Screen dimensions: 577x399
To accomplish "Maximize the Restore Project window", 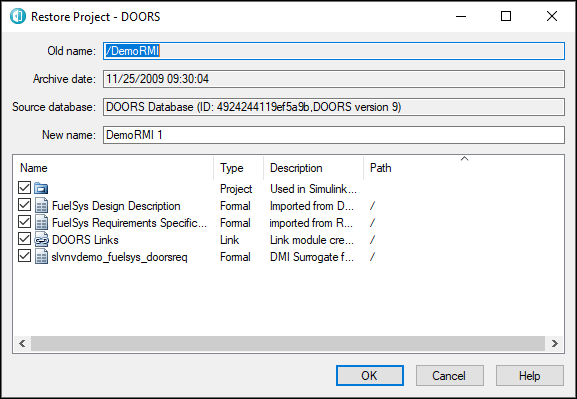I will point(506,16).
